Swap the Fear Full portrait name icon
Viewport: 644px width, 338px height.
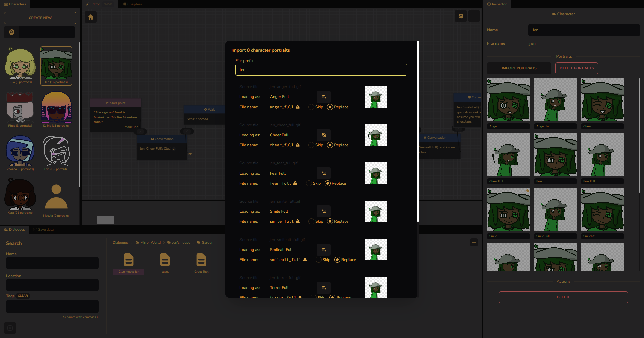click(324, 173)
